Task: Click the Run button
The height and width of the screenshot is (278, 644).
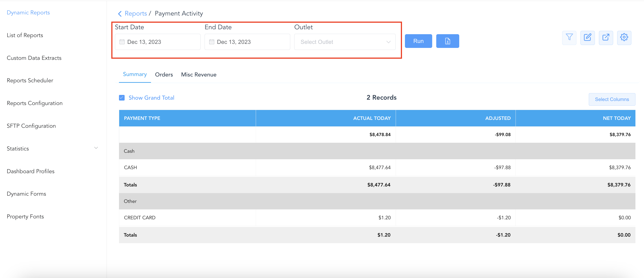Action: 418,41
